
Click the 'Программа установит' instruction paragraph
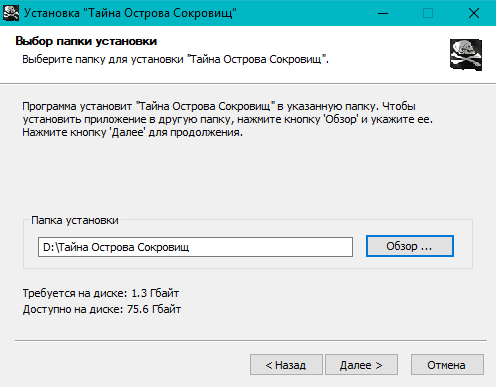(x=227, y=119)
